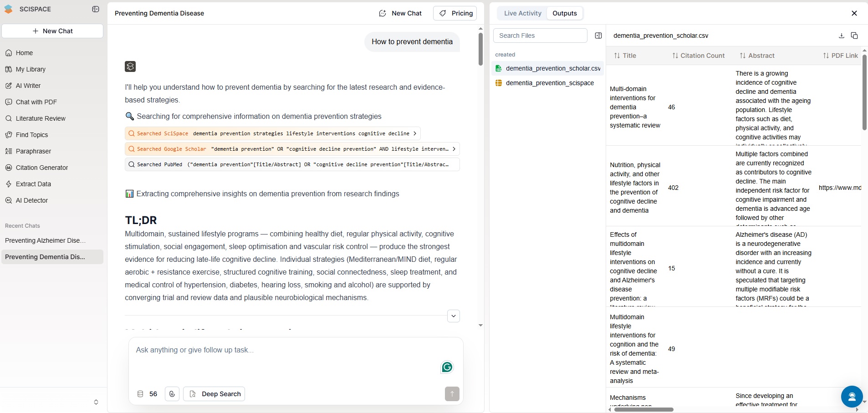Image resolution: width=868 pixels, height=413 pixels.
Task: Collapse the left sidebar panel icon
Action: [x=96, y=9]
